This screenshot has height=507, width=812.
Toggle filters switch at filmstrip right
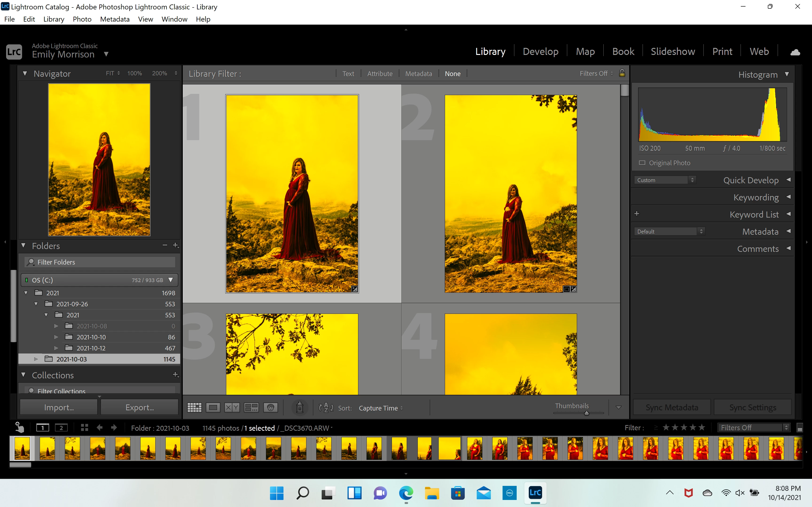click(x=800, y=428)
